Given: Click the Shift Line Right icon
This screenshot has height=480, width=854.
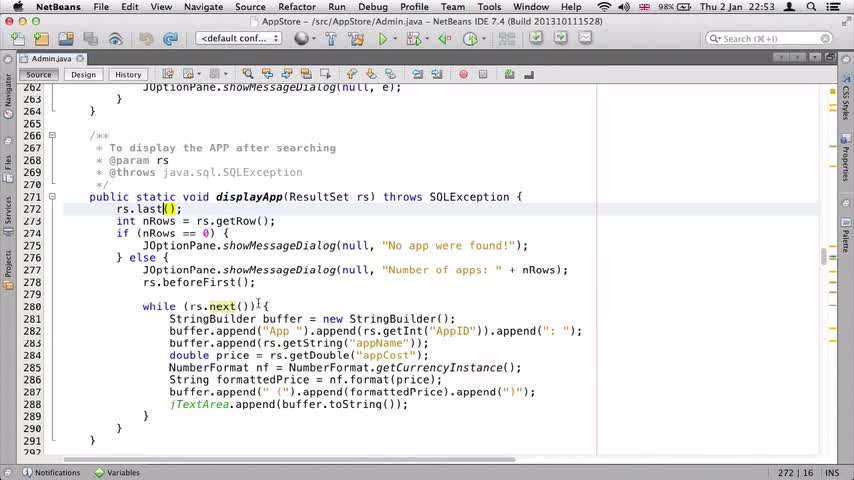Looking at the screenshot, I should click(437, 74).
